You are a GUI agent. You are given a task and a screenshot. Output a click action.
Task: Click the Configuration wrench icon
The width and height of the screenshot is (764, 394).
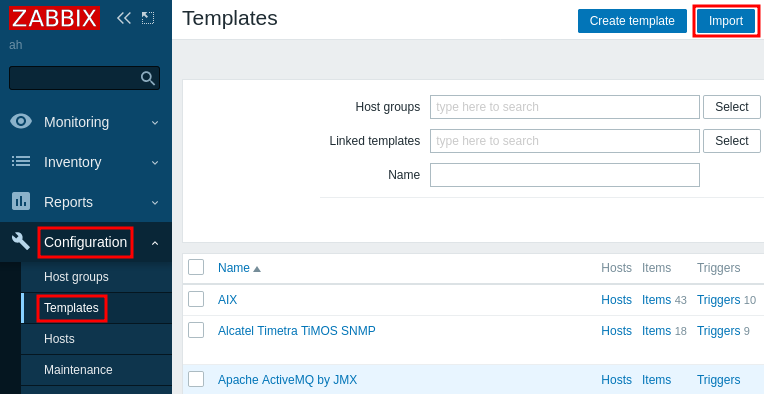(21, 241)
